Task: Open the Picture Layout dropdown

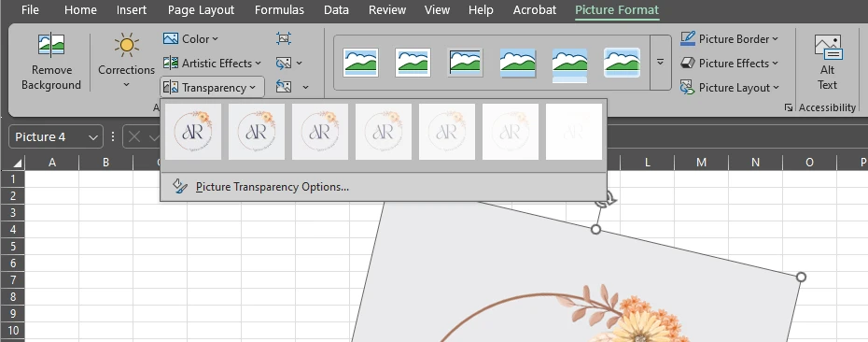Action: click(729, 88)
